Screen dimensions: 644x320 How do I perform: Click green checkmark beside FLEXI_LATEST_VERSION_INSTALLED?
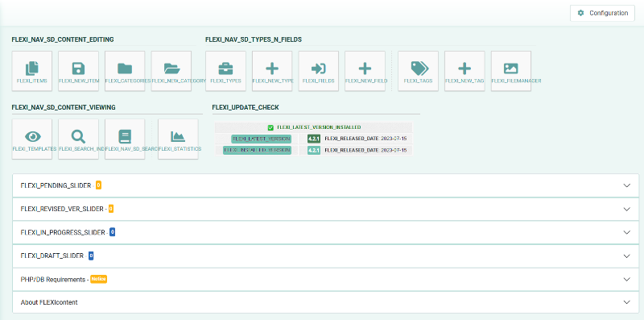270,127
